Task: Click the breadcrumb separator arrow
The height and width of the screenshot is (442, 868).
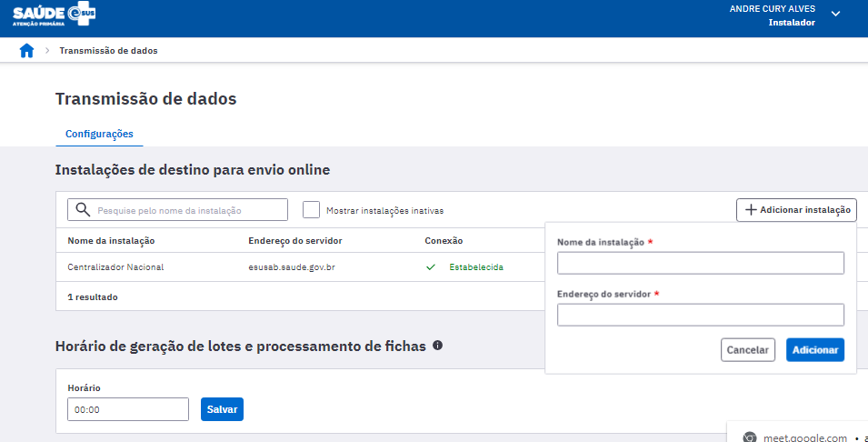Action: (x=47, y=51)
